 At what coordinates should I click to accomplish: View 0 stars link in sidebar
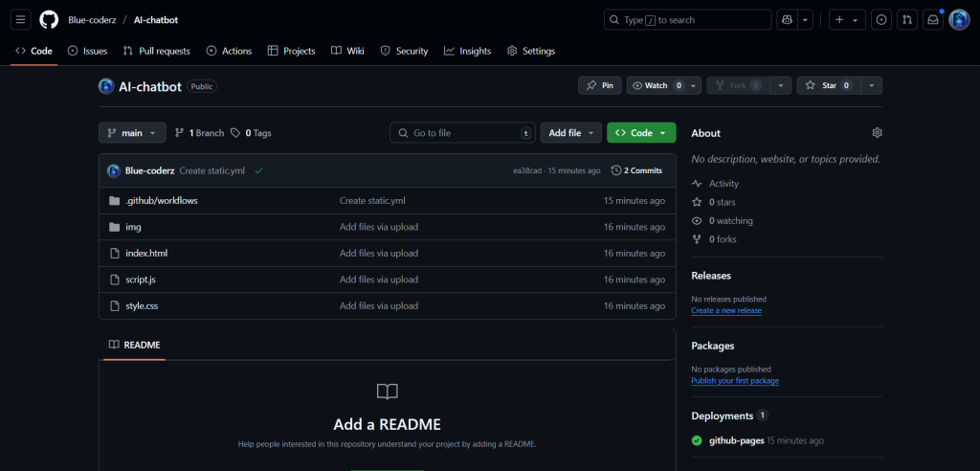714,202
